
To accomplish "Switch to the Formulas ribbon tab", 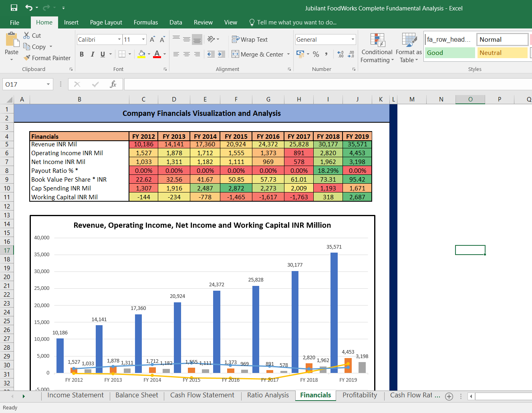I will 146,22.
